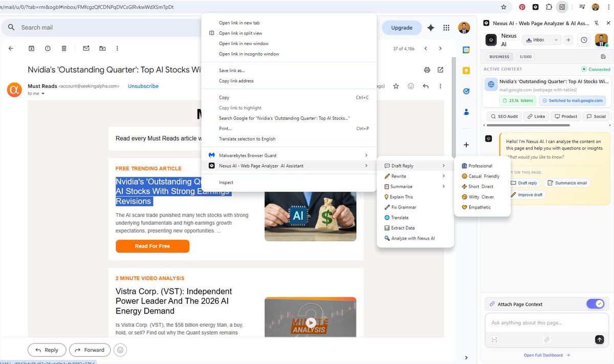The height and width of the screenshot is (364, 614).
Task: Click the Unsubscribe link
Action: [x=143, y=86]
